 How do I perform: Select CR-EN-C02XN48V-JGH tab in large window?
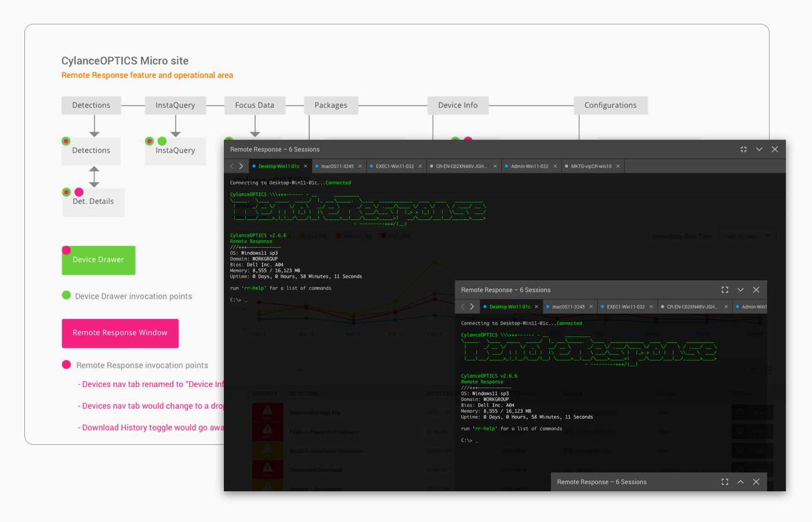point(461,166)
